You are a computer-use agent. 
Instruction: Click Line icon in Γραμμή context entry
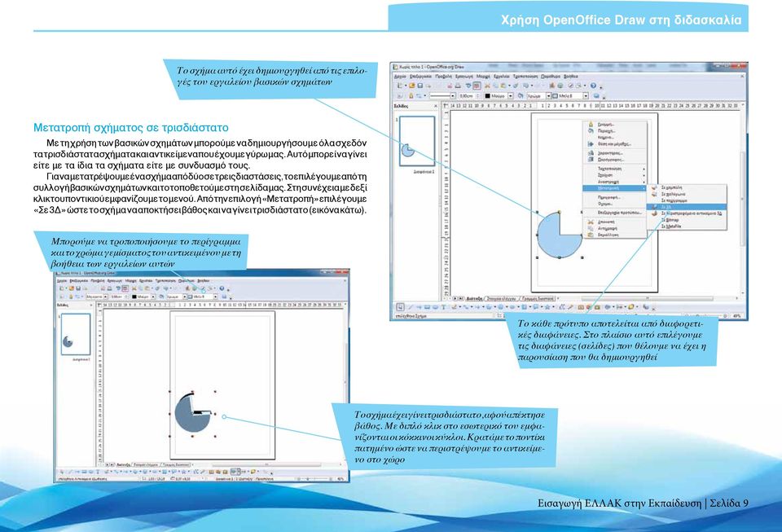(x=591, y=124)
